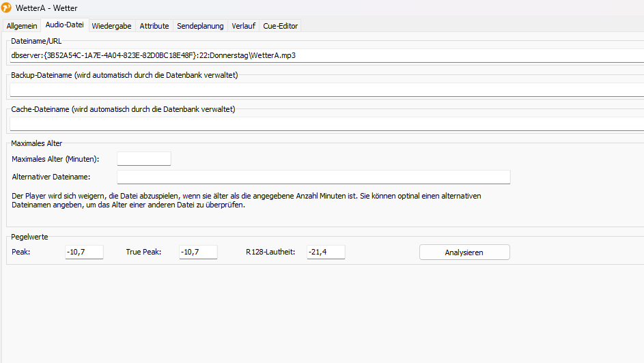The width and height of the screenshot is (644, 363).
Task: Show the Verlauf tab
Action: [x=244, y=26]
